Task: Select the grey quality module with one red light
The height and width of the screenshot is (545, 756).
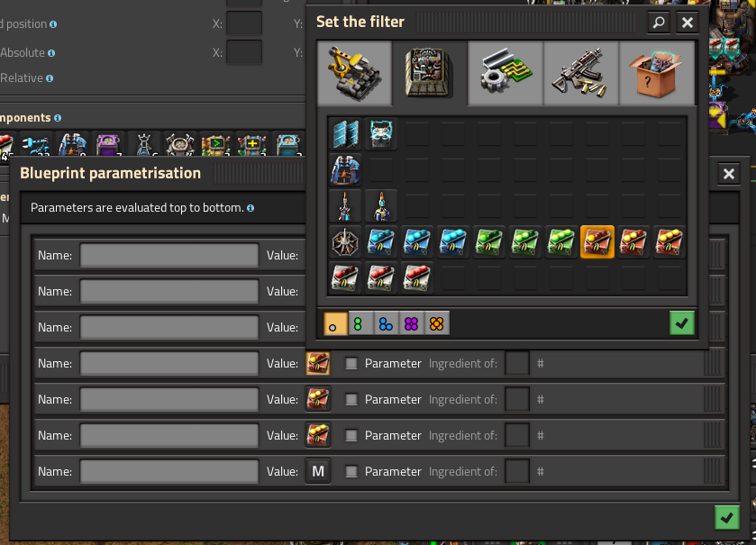Action: pos(345,278)
